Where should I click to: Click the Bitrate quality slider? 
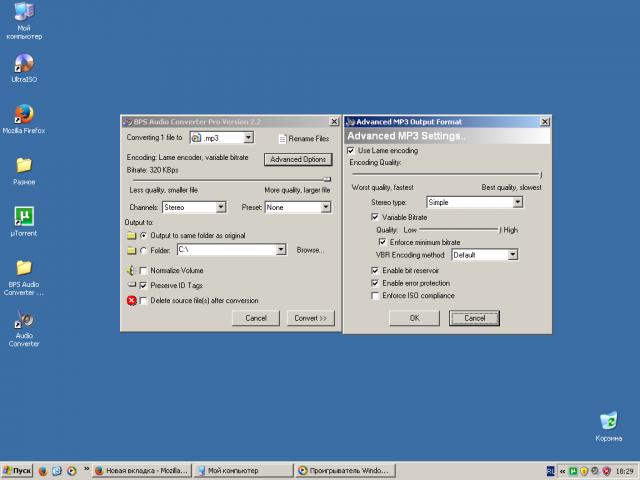[230, 180]
